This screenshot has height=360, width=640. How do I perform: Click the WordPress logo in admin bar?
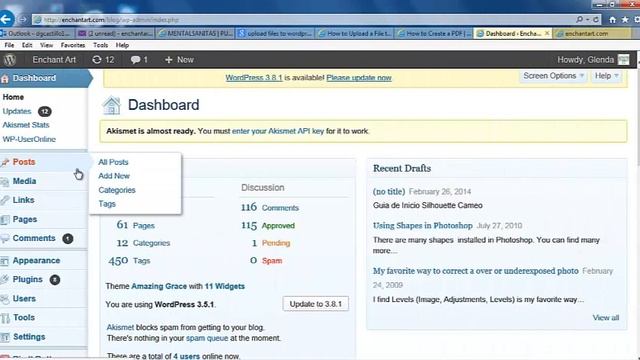pos(10,60)
